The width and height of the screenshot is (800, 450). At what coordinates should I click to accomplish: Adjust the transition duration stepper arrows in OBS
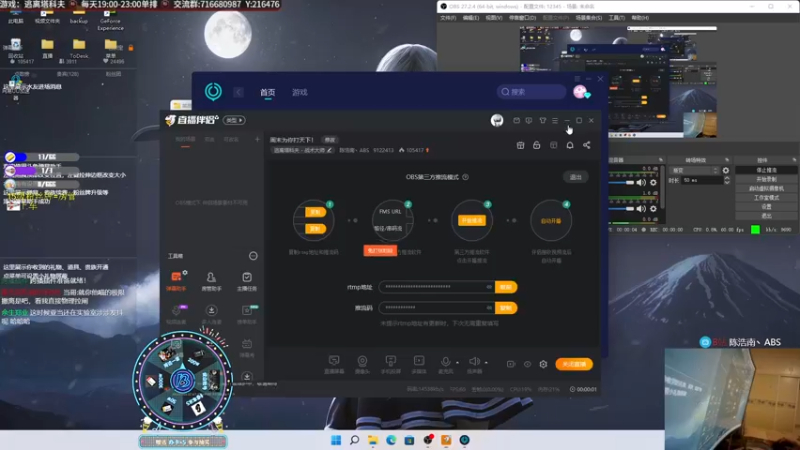(727, 181)
